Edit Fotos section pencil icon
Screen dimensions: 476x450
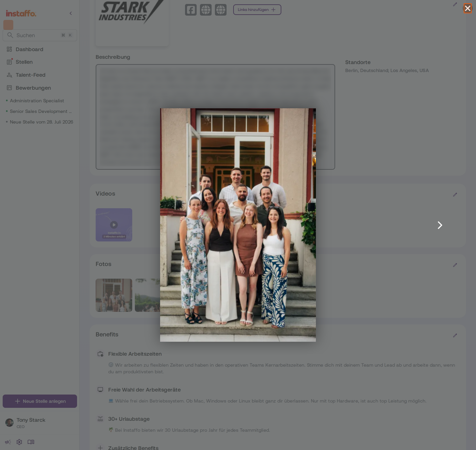point(455,265)
